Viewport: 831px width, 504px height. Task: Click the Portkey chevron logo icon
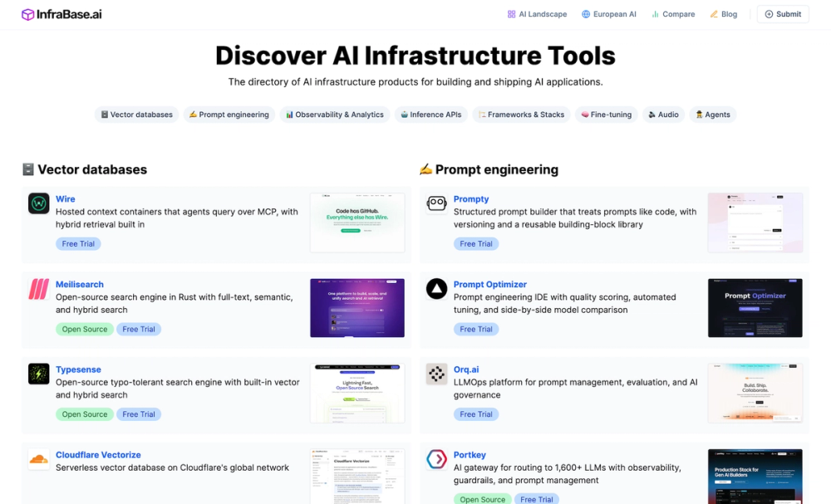[437, 459]
